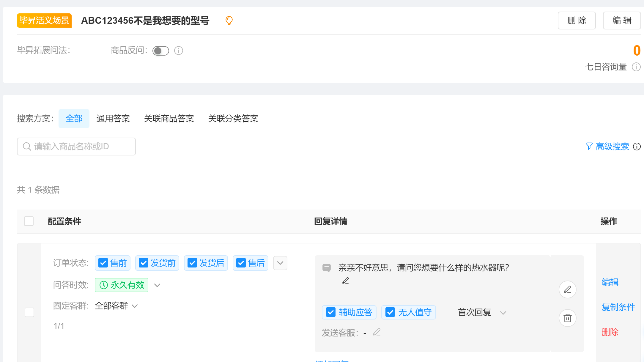Uncheck the 发货前 order status checkbox
The height and width of the screenshot is (362, 644).
pos(143,263)
